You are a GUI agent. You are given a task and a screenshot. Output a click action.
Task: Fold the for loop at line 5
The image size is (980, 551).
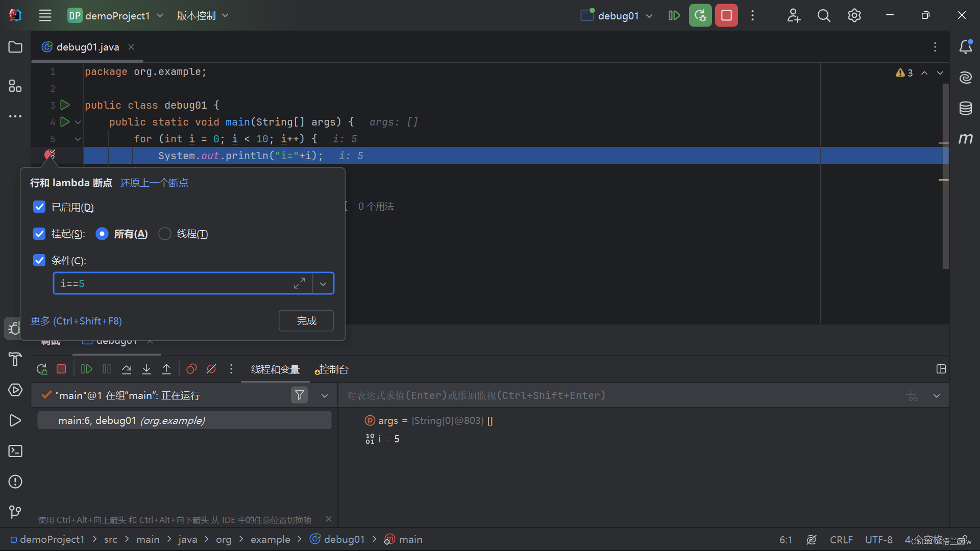click(78, 139)
